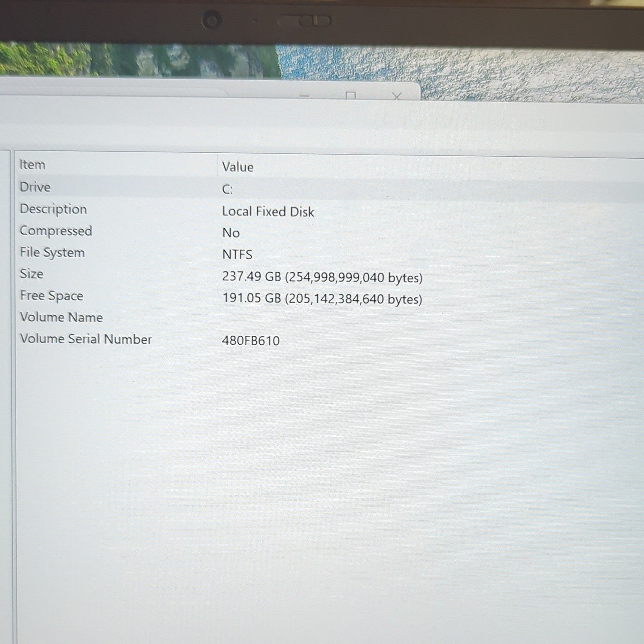
Task: Select the Compressed row label
Action: 56,231
